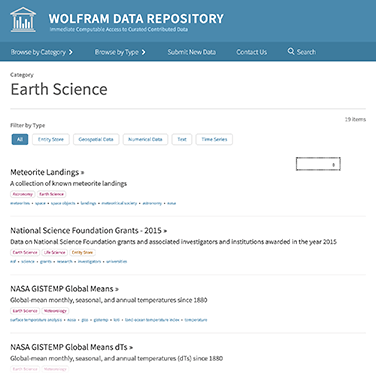
Task: Open National Science Foundation Grants - 2015
Action: pos(89,231)
